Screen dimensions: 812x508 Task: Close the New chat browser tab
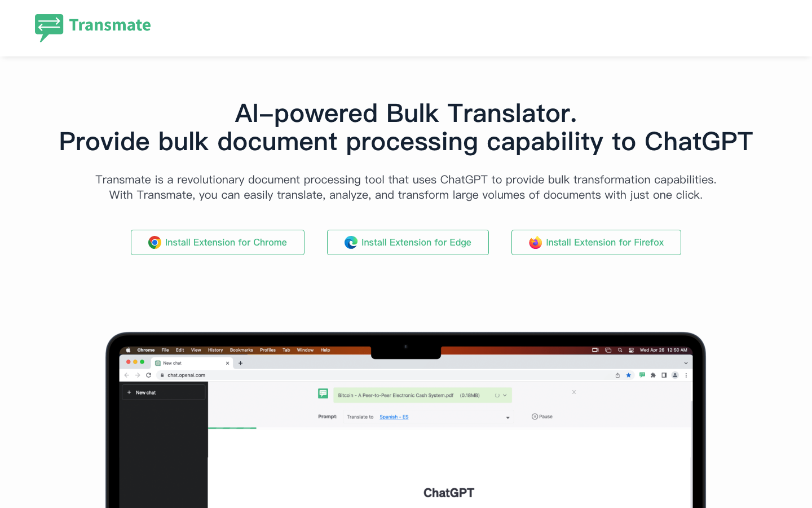227,363
